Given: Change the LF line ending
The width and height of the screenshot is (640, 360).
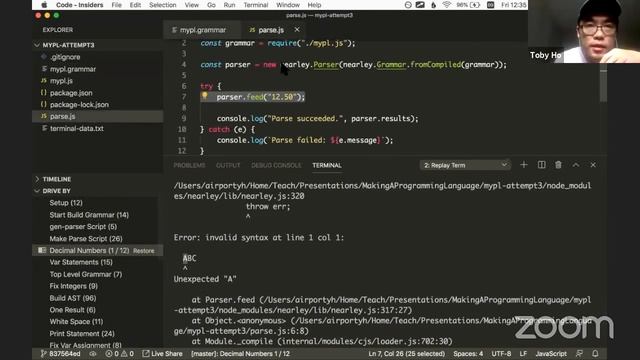Looking at the screenshot, I should [x=523, y=353].
